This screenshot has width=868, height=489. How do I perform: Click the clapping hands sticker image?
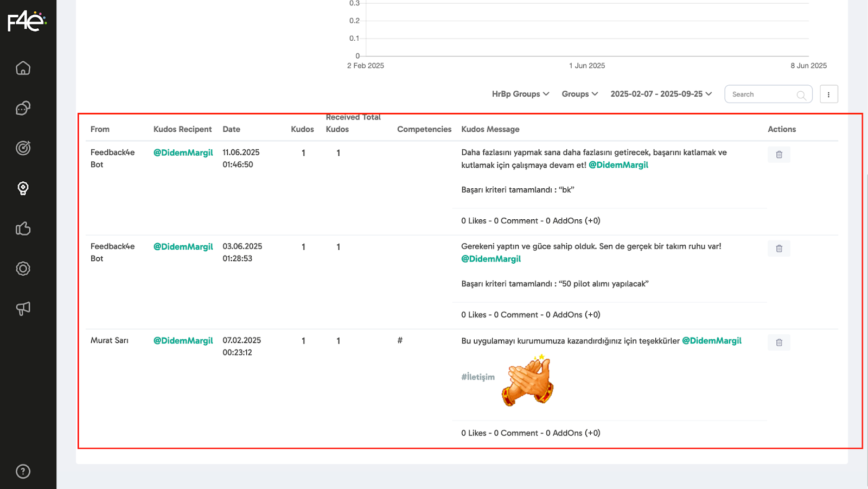[x=528, y=381]
